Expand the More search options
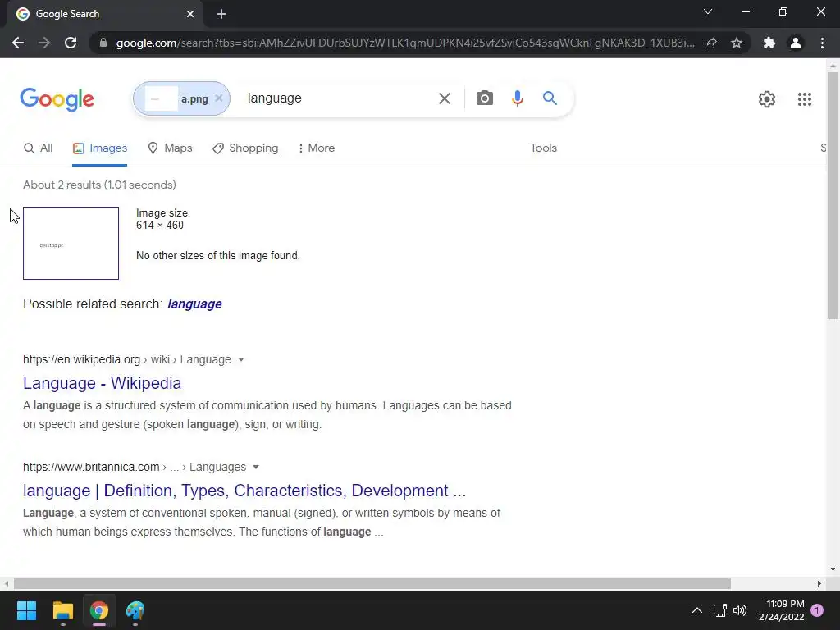 316,148
